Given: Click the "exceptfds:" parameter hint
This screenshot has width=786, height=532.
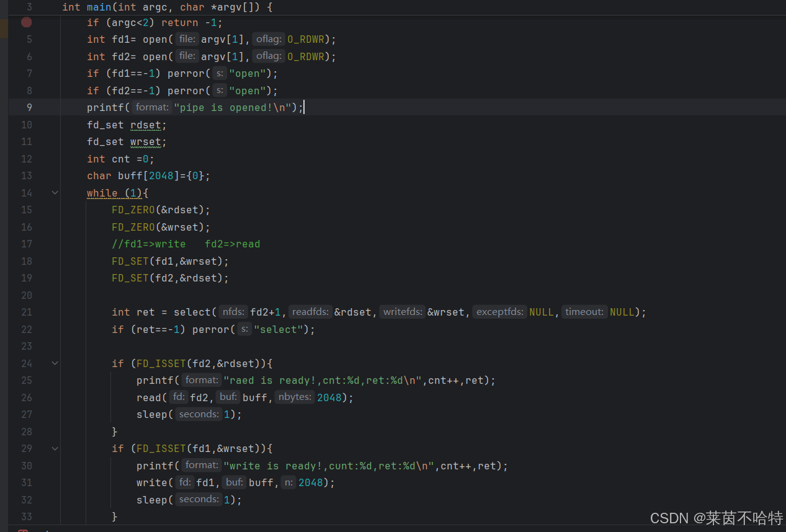Looking at the screenshot, I should 500,312.
